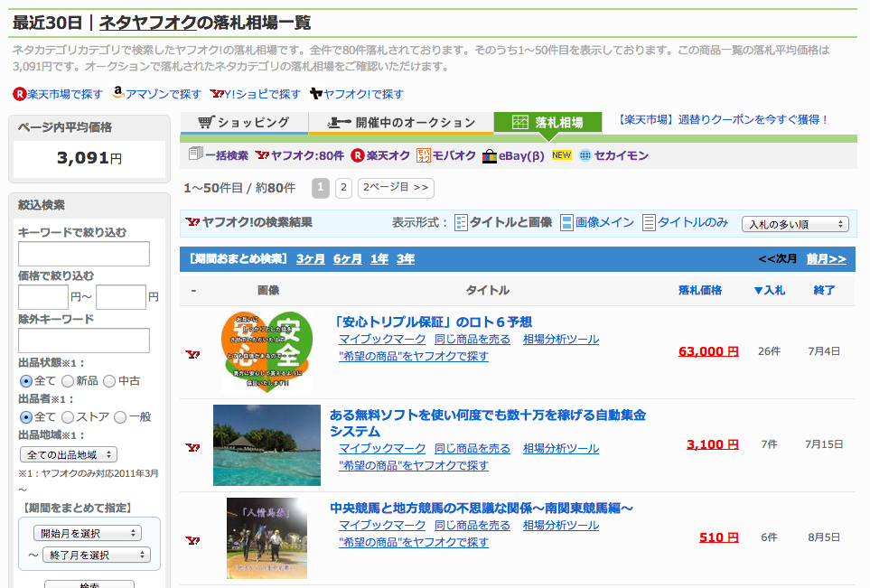Choose the image-main display icon
The width and height of the screenshot is (870, 588).
pos(566,222)
